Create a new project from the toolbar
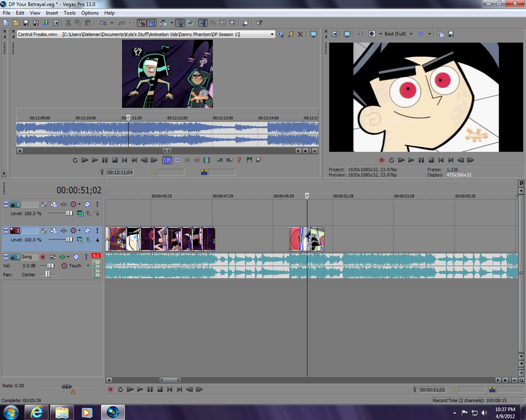 6,23
